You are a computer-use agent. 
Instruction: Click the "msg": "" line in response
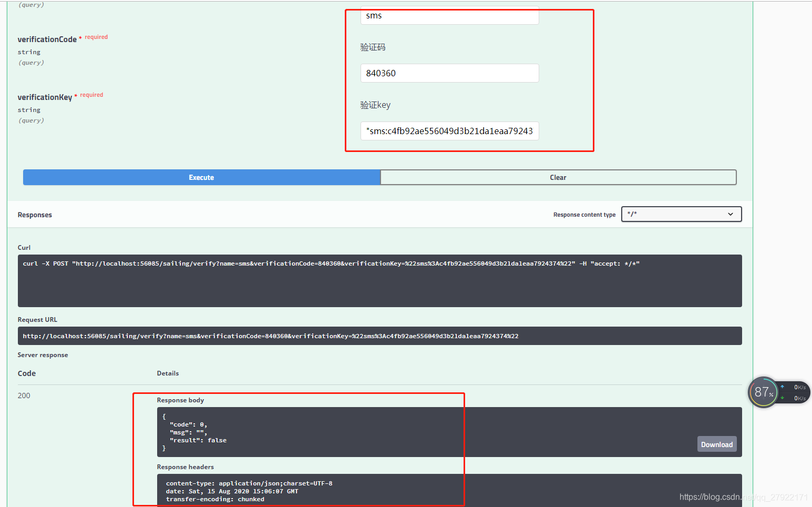tap(188, 432)
